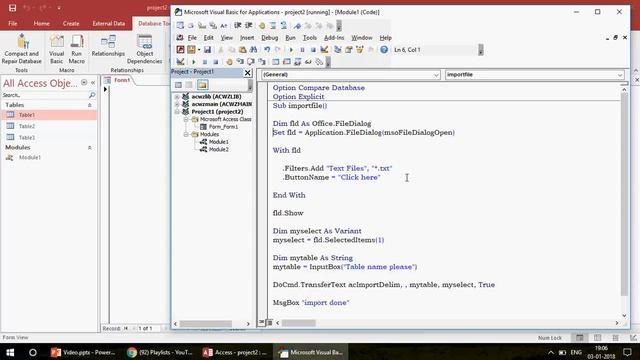Open the Properties Window icon

click(348, 50)
